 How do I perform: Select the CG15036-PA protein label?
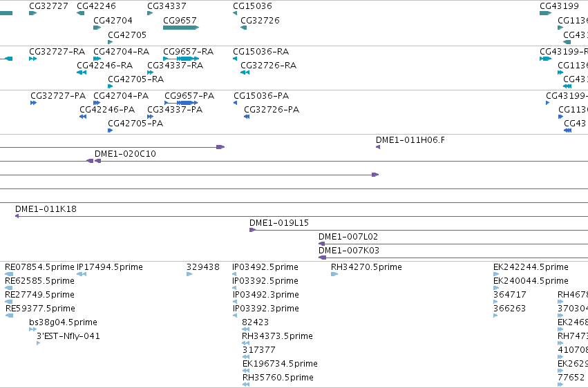tap(261, 96)
